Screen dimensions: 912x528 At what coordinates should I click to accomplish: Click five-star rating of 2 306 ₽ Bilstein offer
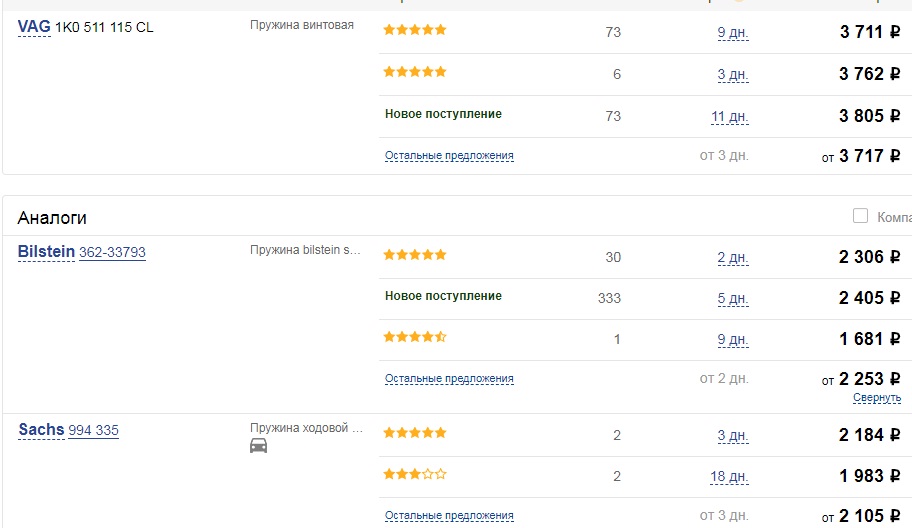415,255
